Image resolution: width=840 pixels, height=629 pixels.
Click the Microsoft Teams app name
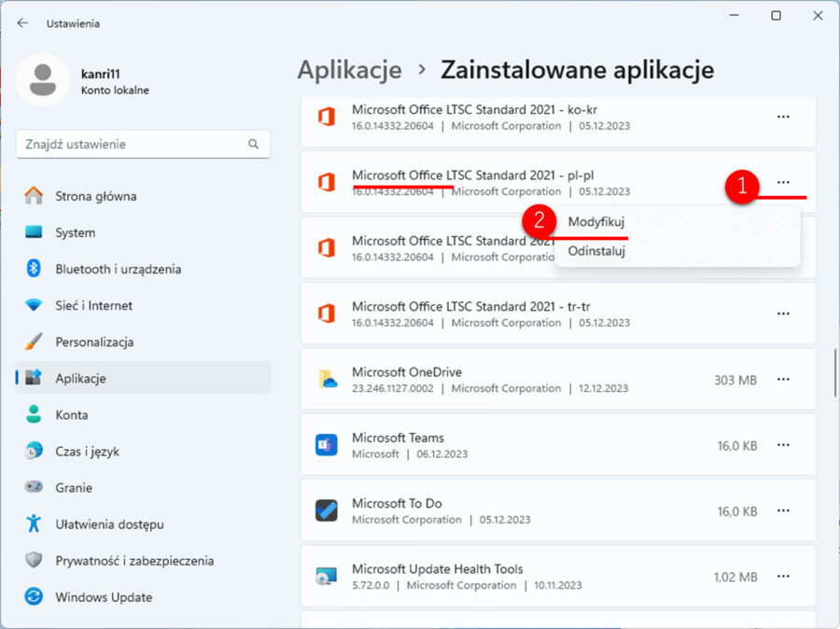point(398,438)
